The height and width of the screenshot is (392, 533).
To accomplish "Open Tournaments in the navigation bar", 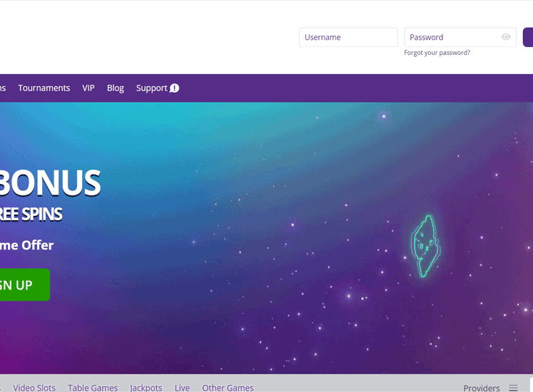I will pos(44,88).
